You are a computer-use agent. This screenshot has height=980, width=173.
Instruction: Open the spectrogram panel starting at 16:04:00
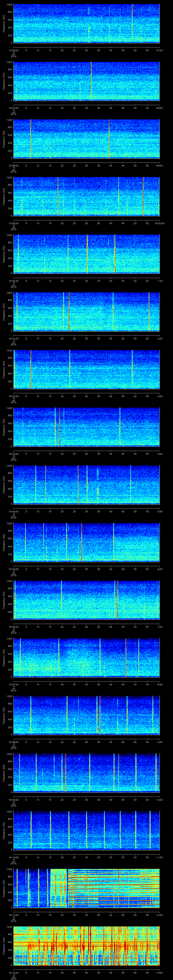(x=87, y=485)
